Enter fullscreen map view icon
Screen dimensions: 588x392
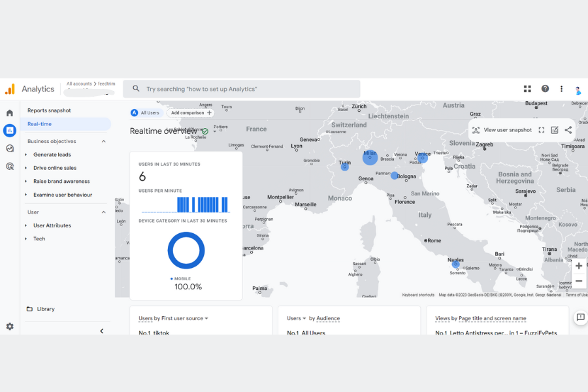click(x=542, y=130)
